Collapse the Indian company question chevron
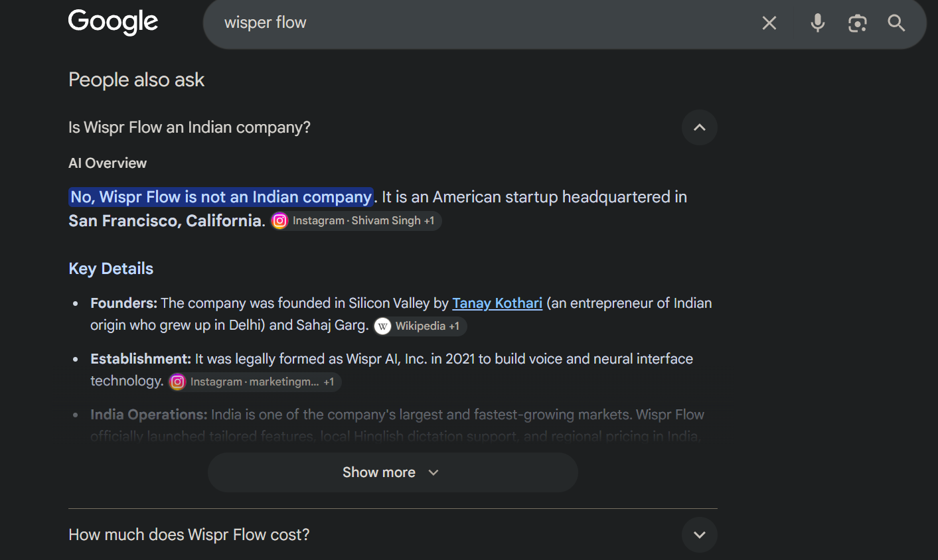Viewport: 938px width, 560px height. tap(700, 127)
